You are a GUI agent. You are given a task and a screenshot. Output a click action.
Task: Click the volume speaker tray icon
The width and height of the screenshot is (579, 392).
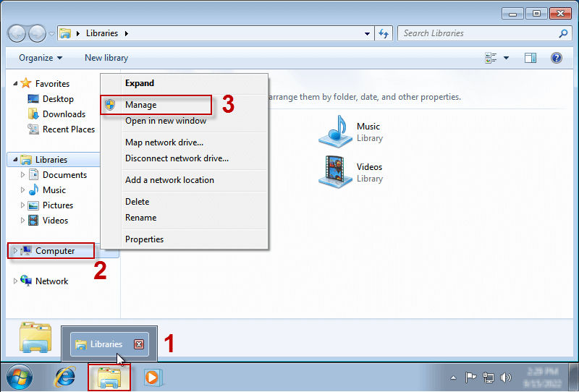(505, 378)
